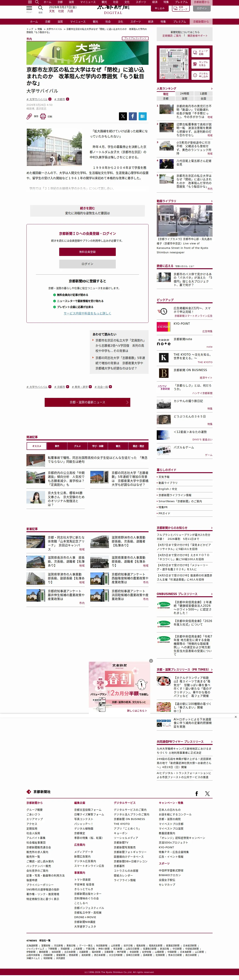This screenshot has width=239, height=980.
Task: Select 1週間 ranking tab
Action: pos(203,94)
